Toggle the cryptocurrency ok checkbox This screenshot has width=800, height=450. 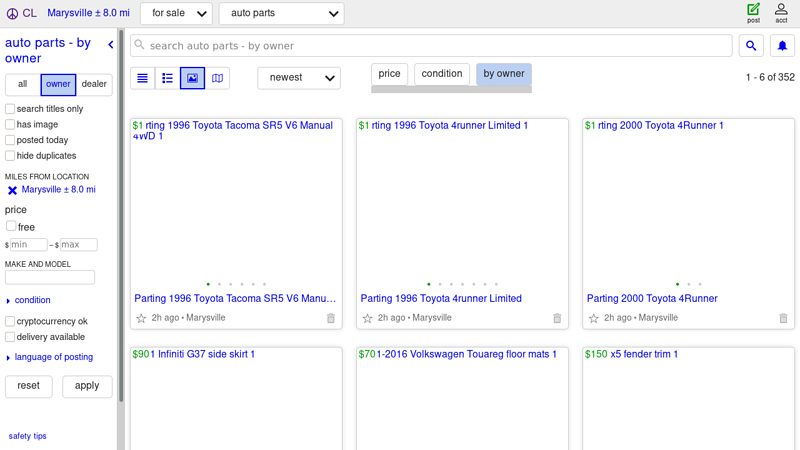10,321
